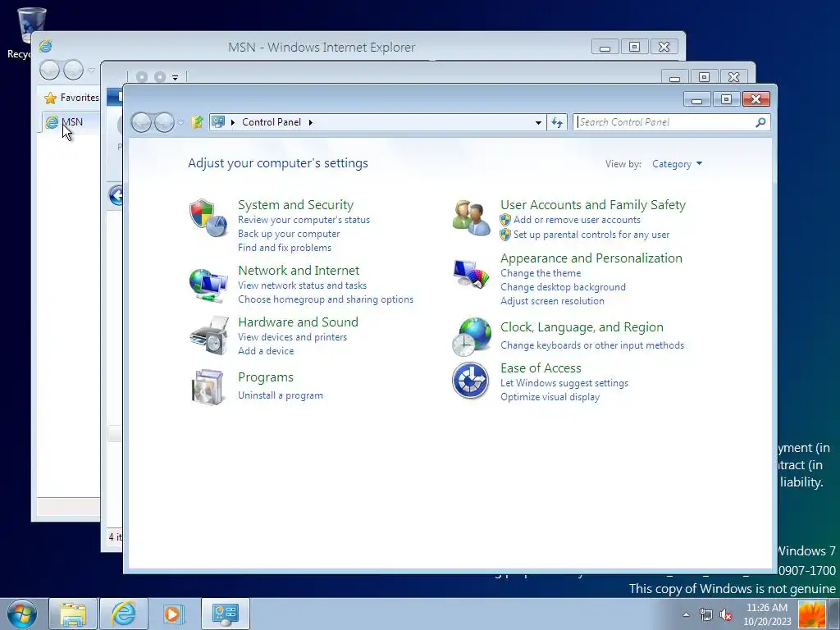This screenshot has width=840, height=630.
Task: Open System and Security category
Action: coord(295,204)
